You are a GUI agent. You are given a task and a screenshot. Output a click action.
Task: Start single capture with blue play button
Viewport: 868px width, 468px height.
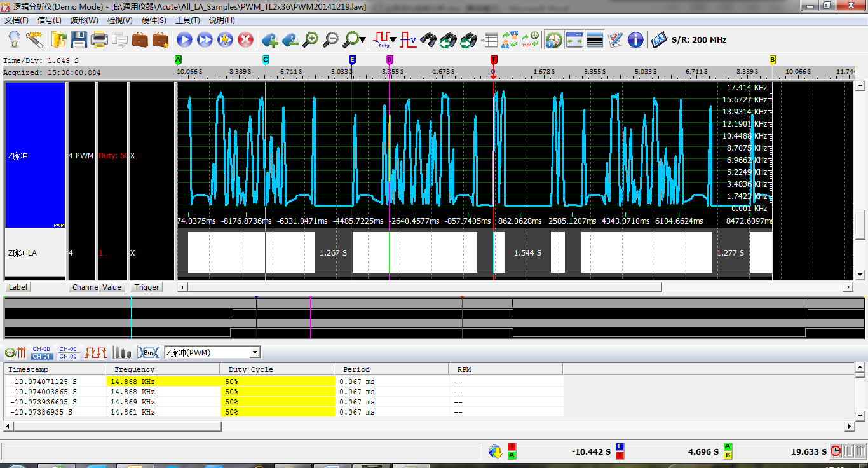coord(184,40)
